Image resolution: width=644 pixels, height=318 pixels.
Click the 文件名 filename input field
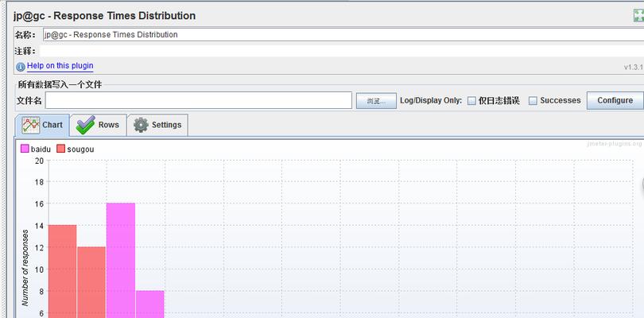[x=199, y=100]
